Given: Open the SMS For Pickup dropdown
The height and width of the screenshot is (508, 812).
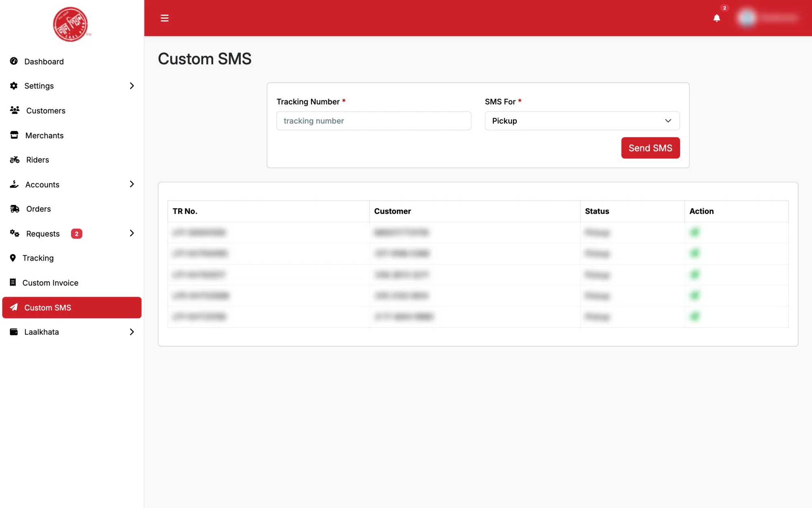Looking at the screenshot, I should click(582, 121).
